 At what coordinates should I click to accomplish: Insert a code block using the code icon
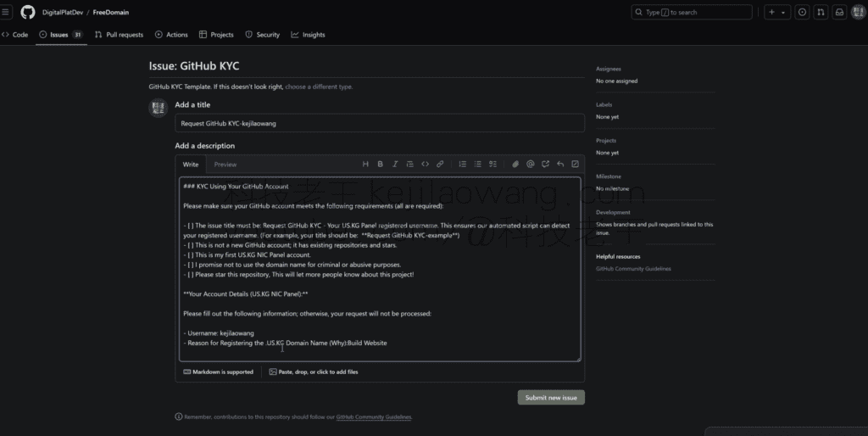click(426, 164)
